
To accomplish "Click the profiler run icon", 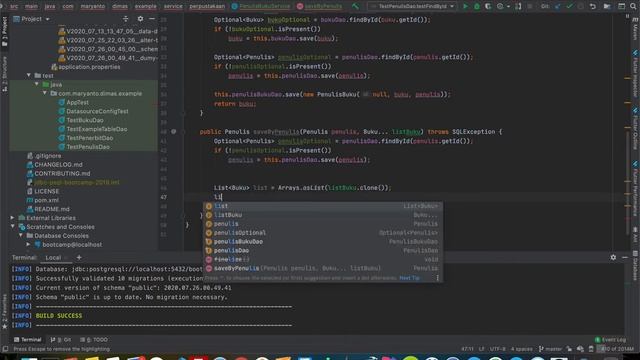I will point(500,6).
